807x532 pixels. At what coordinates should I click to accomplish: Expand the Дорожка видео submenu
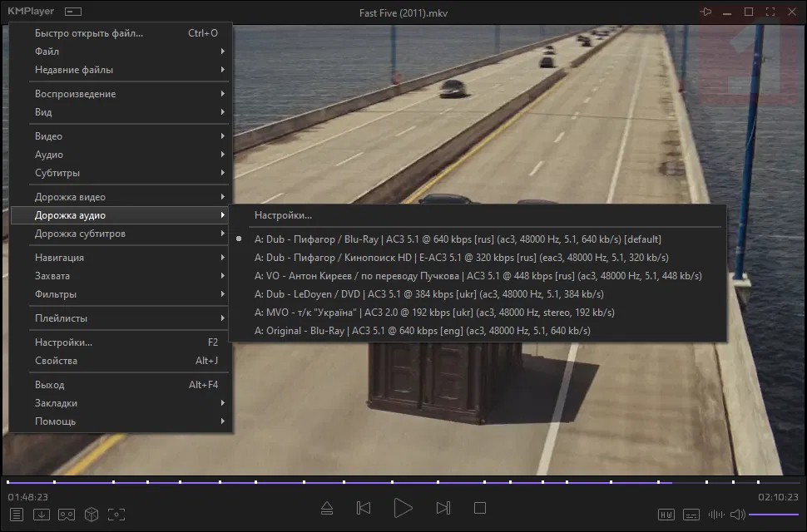coord(121,197)
